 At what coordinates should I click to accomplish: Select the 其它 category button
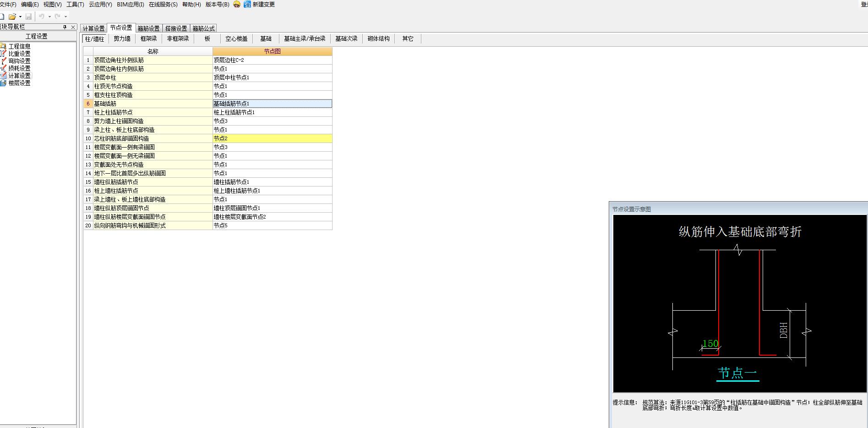(408, 39)
